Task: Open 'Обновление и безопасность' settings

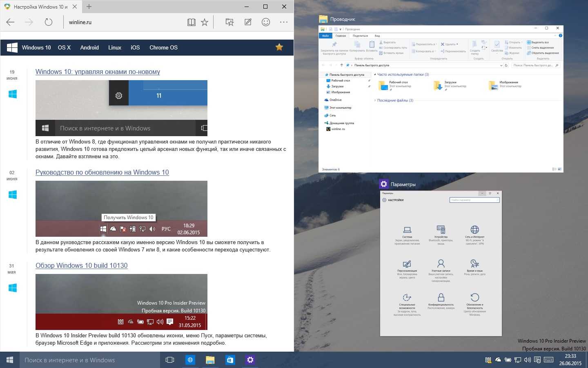Action: point(474,305)
